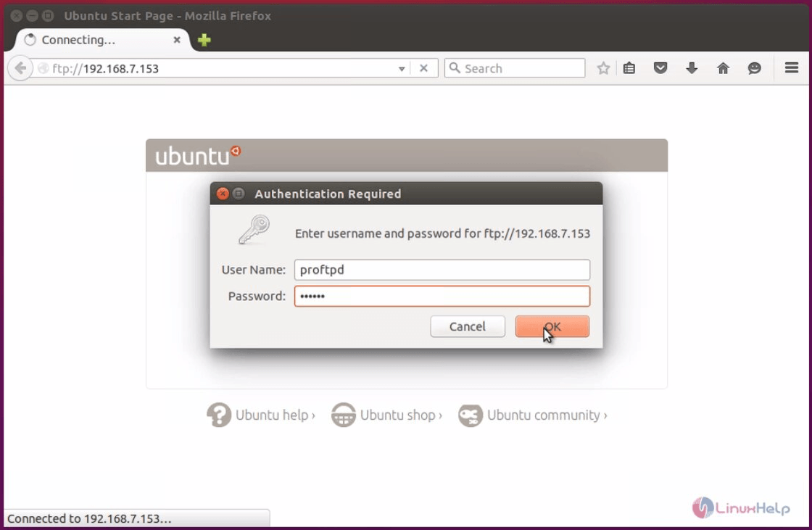Open Ubuntu community link
Image resolution: width=812 pixels, height=530 pixels.
click(547, 415)
